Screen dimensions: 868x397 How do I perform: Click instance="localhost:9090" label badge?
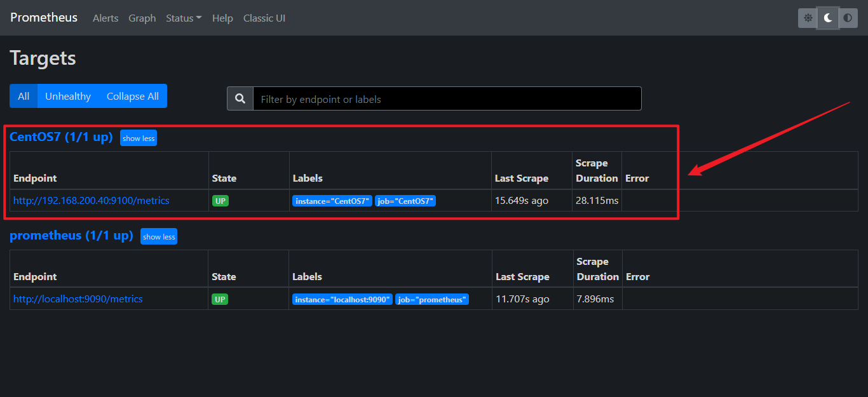pos(342,299)
